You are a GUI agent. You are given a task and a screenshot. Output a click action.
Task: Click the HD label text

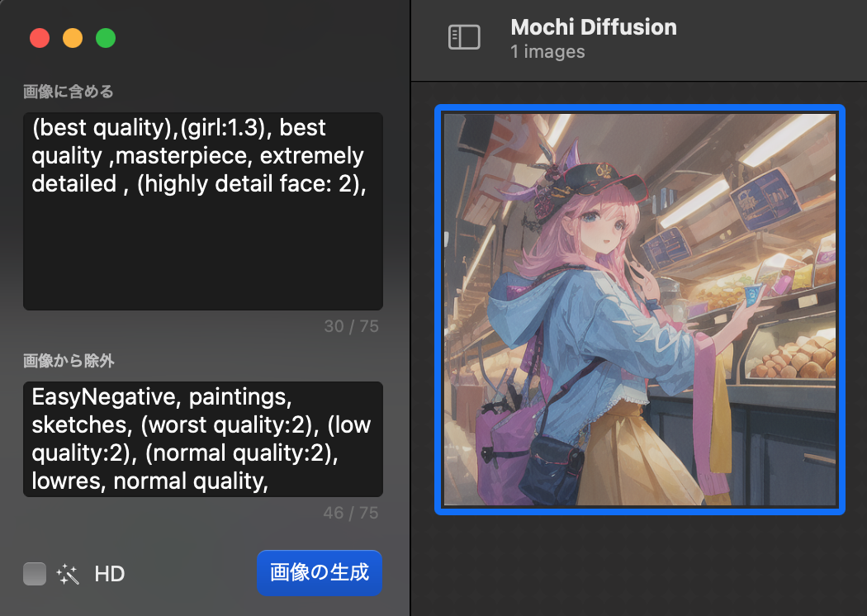pyautogui.click(x=110, y=574)
